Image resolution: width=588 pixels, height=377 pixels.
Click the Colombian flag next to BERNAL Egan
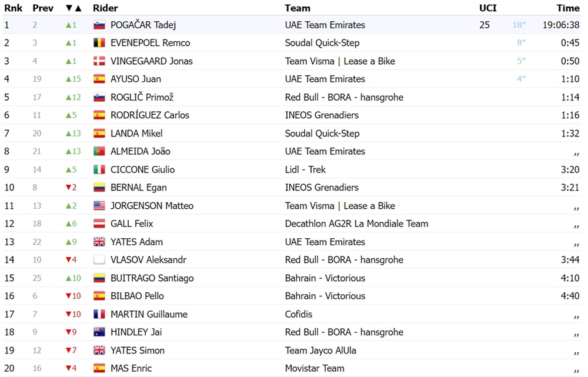99,188
